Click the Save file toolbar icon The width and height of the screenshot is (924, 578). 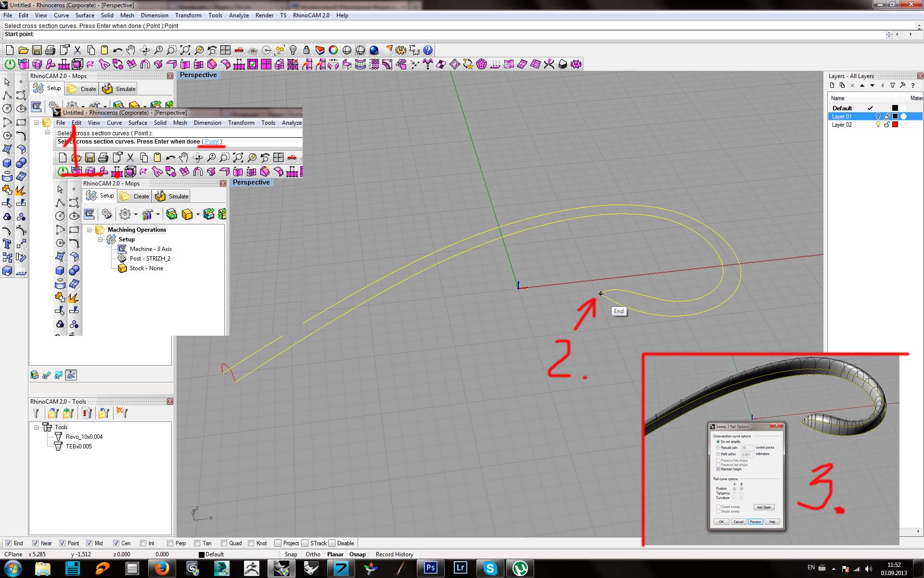(x=37, y=50)
